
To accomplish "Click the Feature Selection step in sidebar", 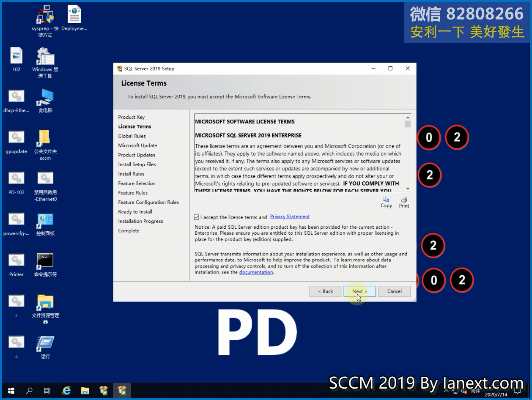I will 137,184.
